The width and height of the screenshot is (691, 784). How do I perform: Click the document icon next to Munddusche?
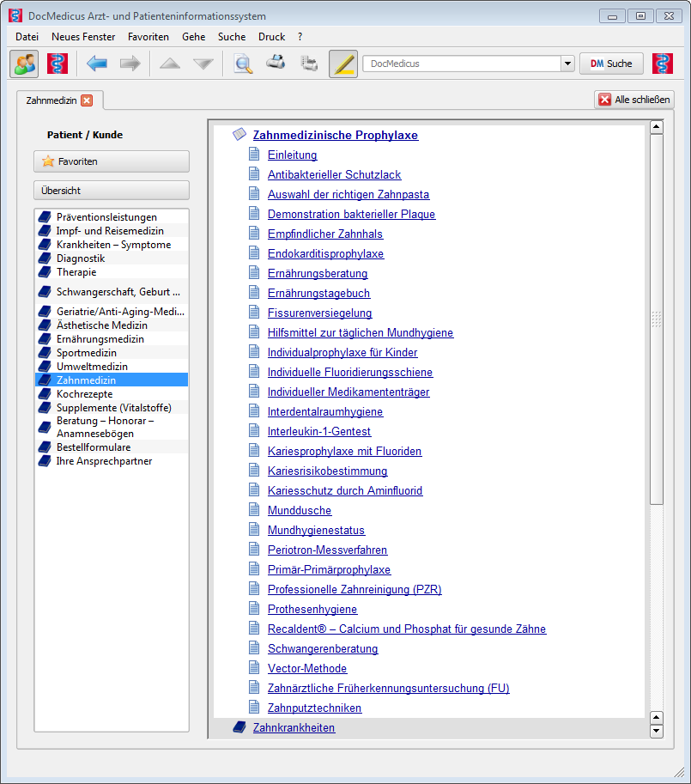click(x=254, y=509)
